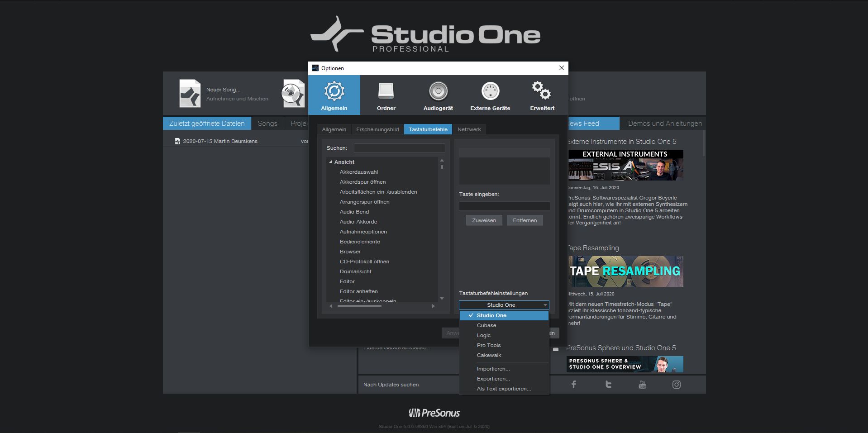Click the Entfernen button

pyautogui.click(x=525, y=220)
